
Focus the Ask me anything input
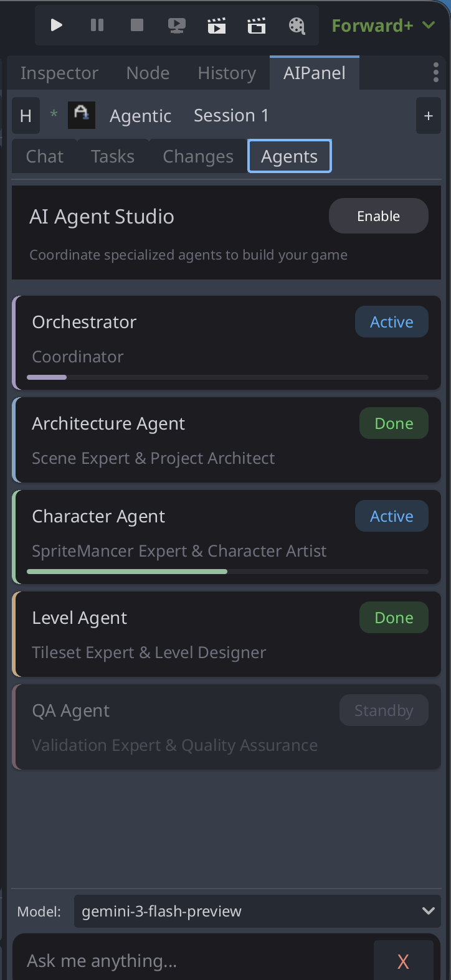pyautogui.click(x=193, y=961)
